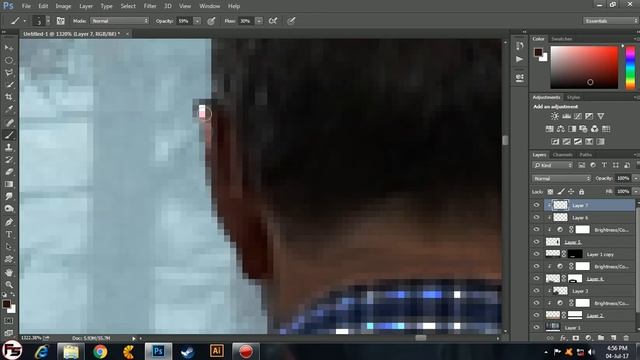Open the Image menu
This screenshot has height=360, width=640.
pos(63,6)
